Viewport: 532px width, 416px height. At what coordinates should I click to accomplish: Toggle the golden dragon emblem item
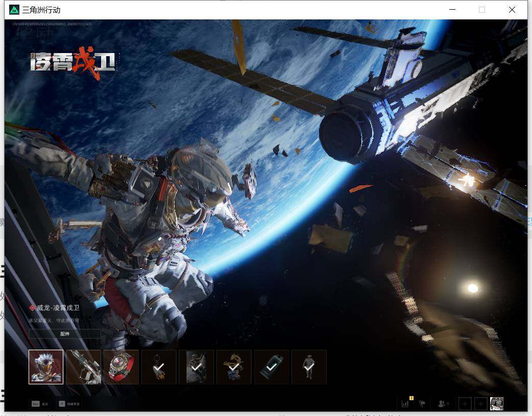click(234, 367)
